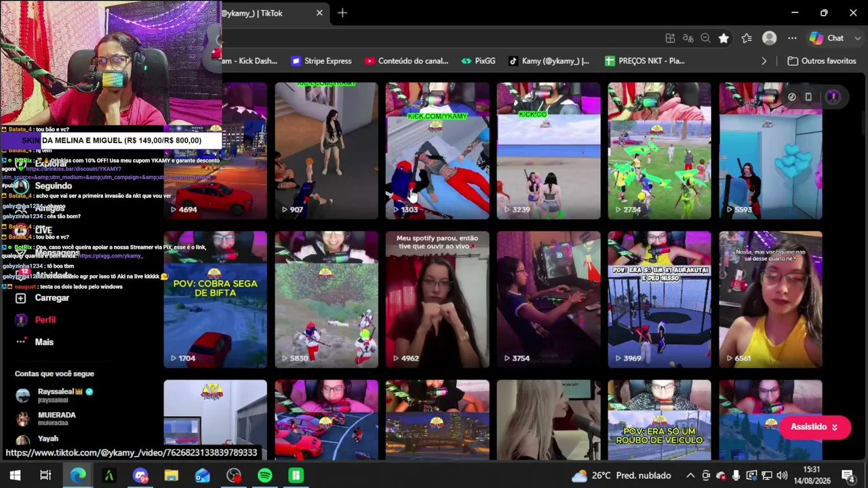This screenshot has height=488, width=868.
Task: Open the video with 1303 views
Action: [x=437, y=150]
